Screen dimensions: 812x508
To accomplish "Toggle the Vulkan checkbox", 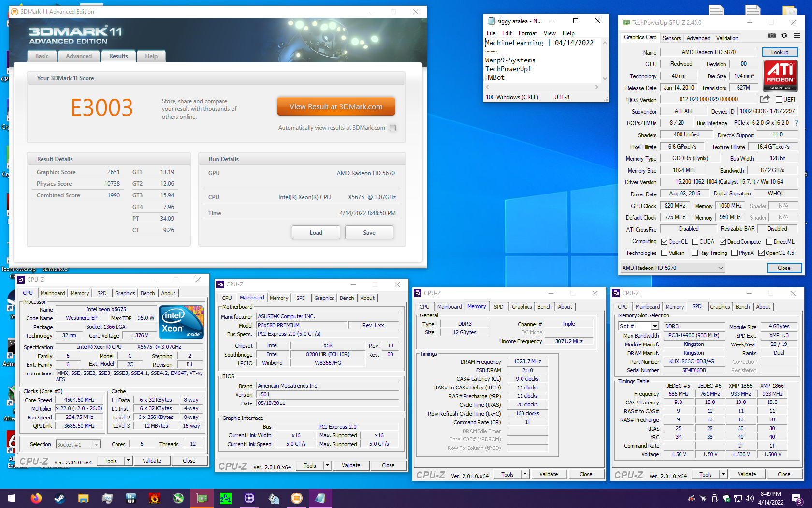I will (x=664, y=253).
